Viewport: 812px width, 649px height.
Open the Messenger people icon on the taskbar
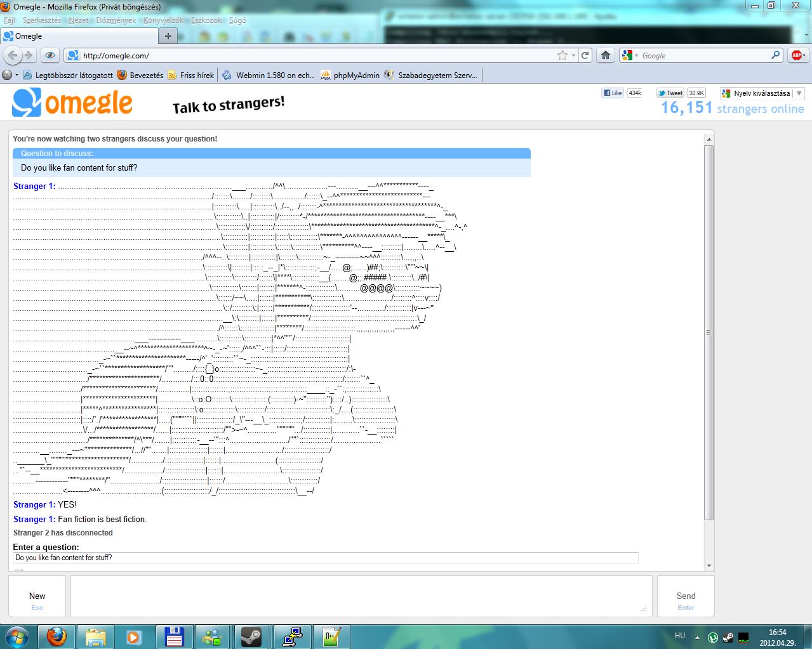click(213, 636)
